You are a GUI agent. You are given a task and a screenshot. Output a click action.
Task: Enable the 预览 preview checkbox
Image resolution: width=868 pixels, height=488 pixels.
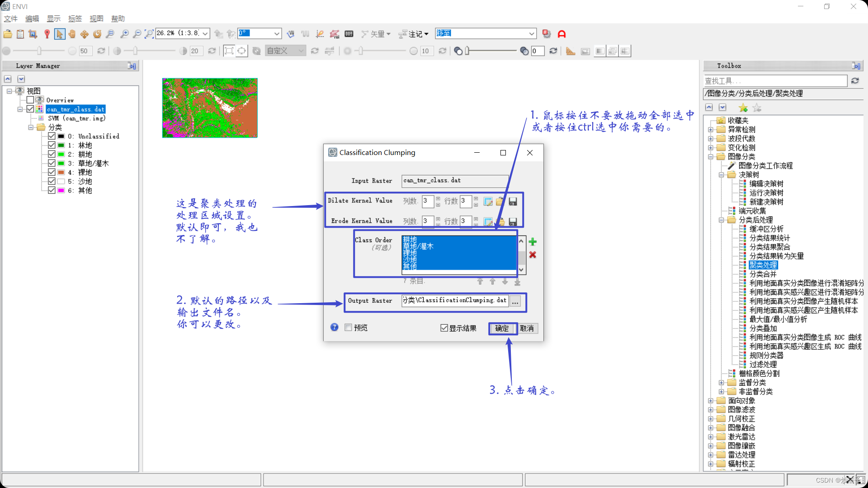point(348,328)
